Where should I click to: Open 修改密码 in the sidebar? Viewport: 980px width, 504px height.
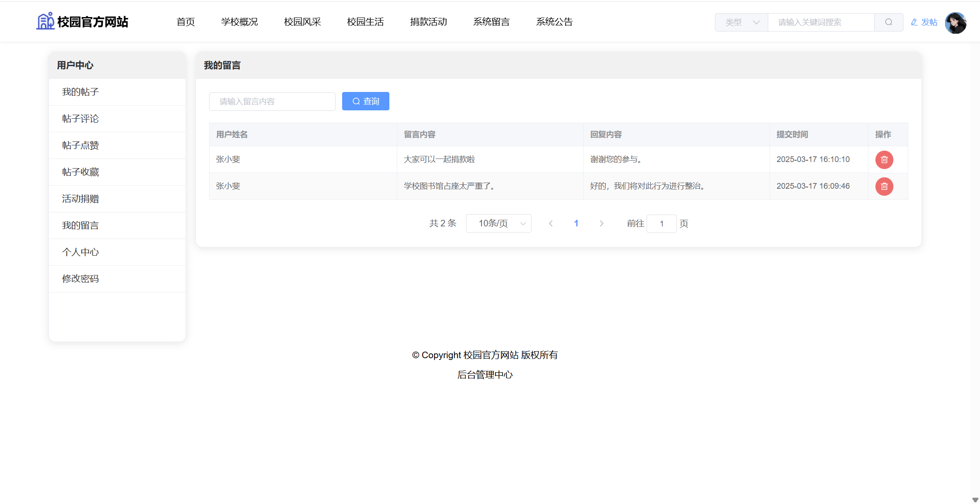pos(80,279)
